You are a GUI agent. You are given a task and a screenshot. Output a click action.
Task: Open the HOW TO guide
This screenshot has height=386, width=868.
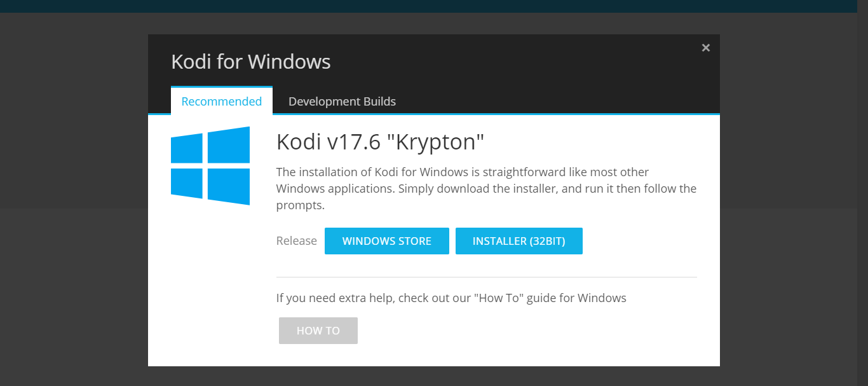(318, 331)
